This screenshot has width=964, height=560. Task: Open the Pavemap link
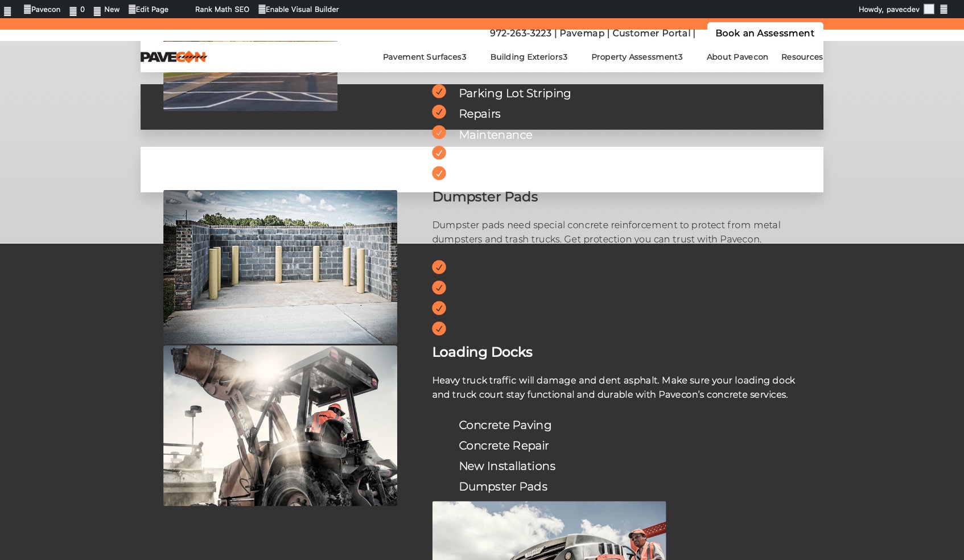(x=582, y=33)
